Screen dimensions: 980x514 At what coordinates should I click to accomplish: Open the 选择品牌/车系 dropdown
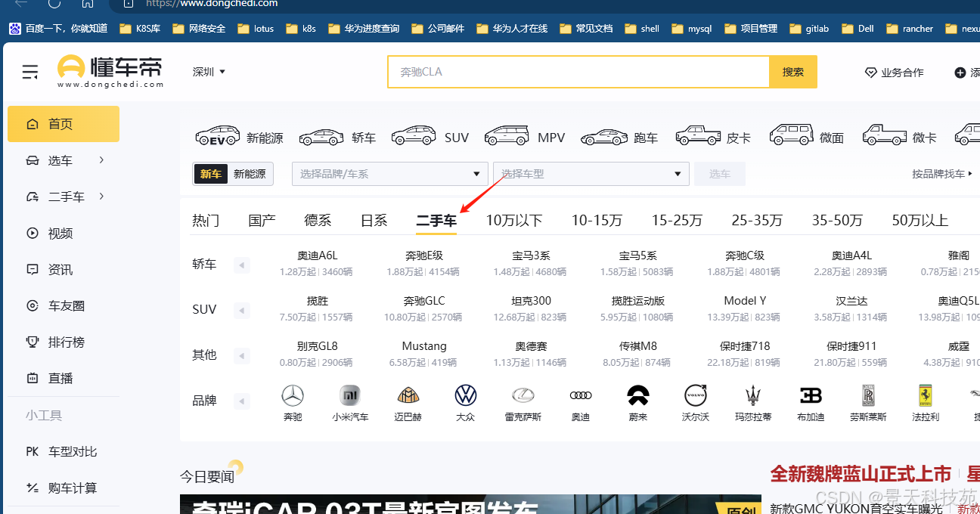click(389, 173)
